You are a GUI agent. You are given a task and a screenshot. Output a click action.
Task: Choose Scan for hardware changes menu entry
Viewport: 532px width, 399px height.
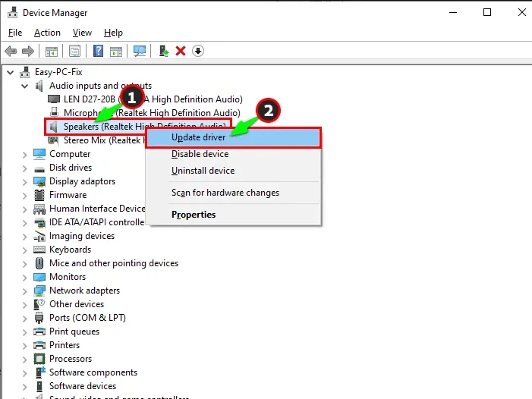[234, 193]
